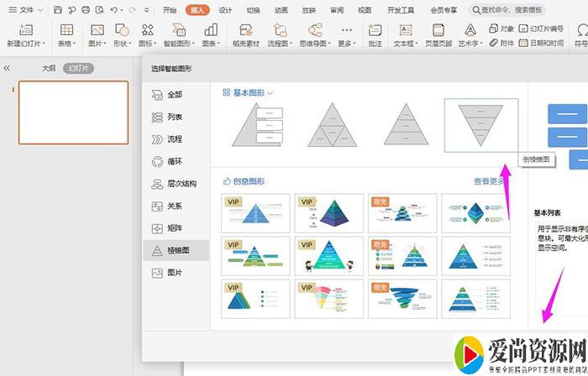Click the 表格 (Table) icon in ribbon
The height and width of the screenshot is (376, 588).
(66, 31)
